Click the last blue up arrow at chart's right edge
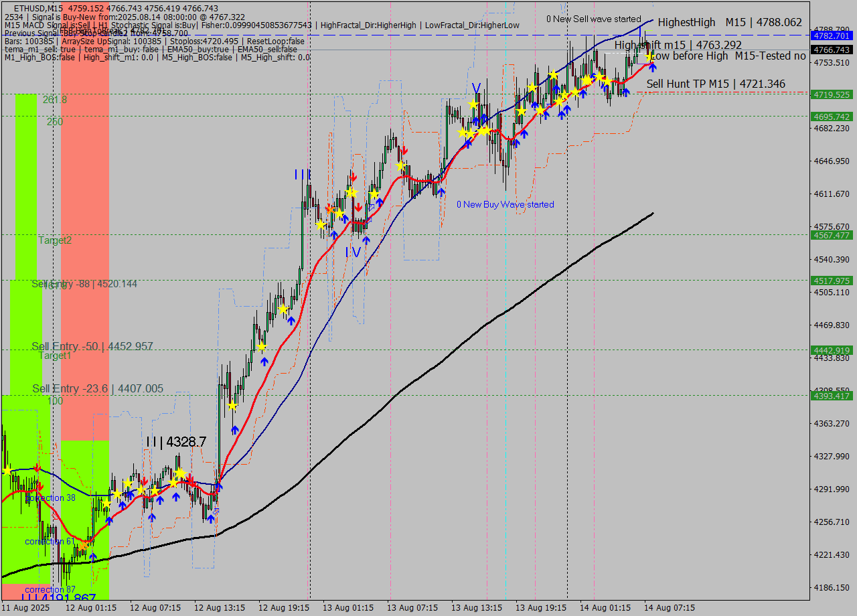857x616 pixels. click(652, 67)
